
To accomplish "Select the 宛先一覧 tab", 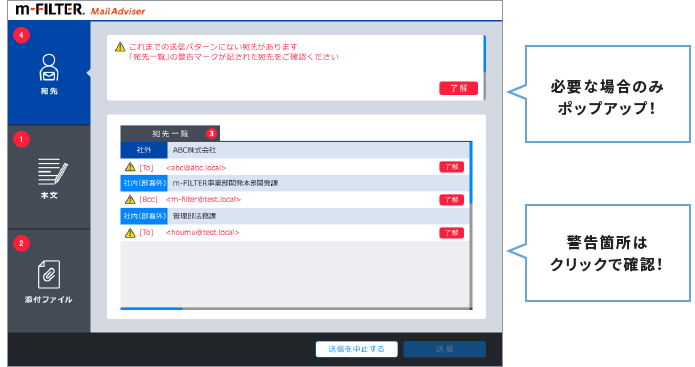I will click(x=170, y=133).
